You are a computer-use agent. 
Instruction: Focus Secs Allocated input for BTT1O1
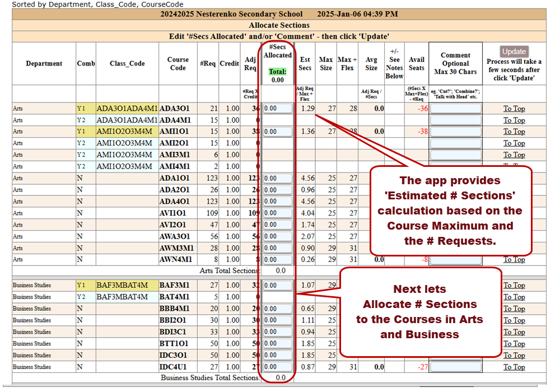(277, 344)
